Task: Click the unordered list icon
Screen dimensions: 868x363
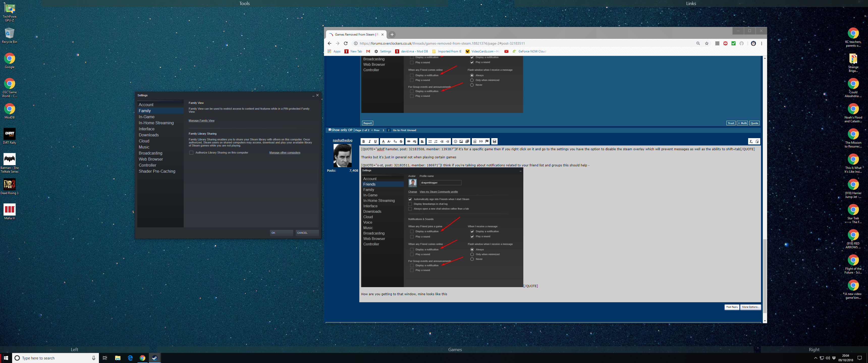Action: (430, 141)
